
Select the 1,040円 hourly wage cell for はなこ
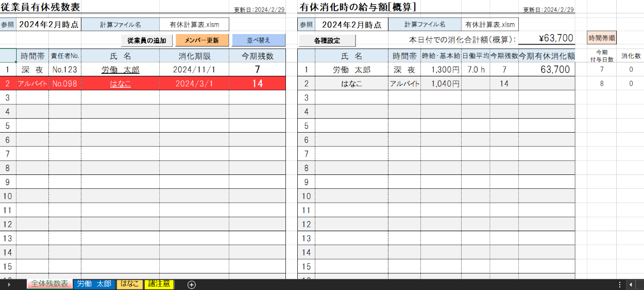[441, 84]
